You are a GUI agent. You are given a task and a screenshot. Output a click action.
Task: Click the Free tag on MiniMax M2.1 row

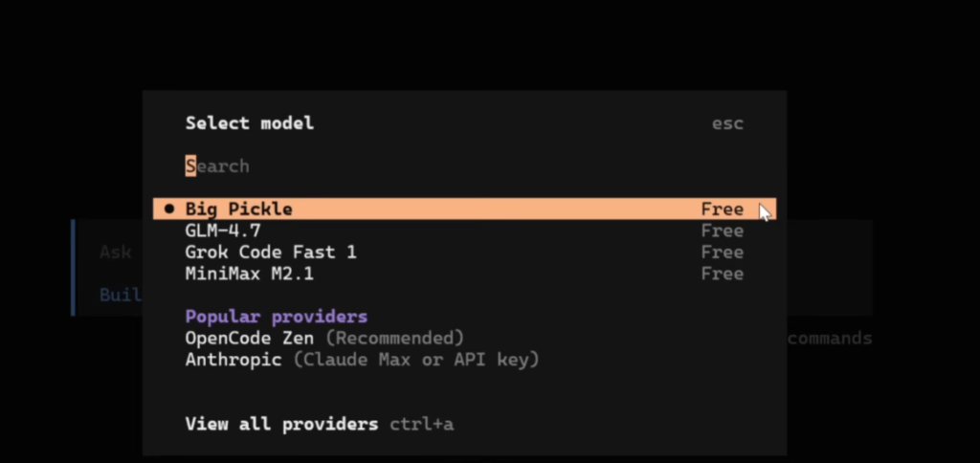click(722, 274)
